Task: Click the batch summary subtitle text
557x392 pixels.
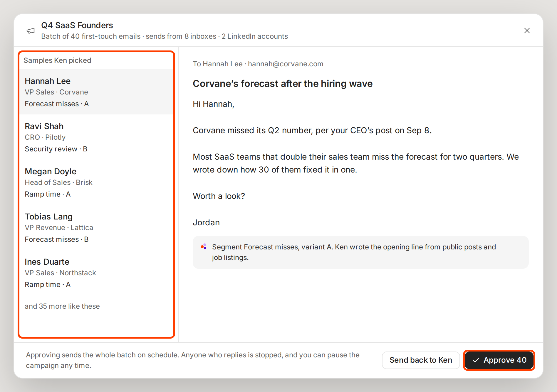Action: tap(165, 36)
